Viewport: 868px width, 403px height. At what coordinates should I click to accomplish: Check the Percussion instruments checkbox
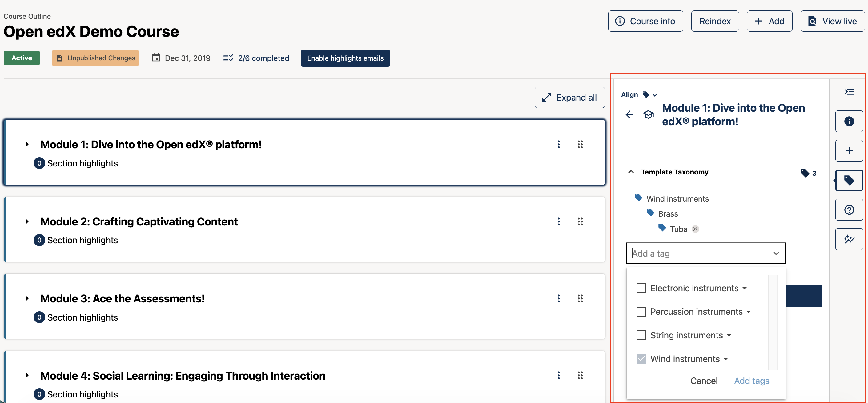point(641,312)
